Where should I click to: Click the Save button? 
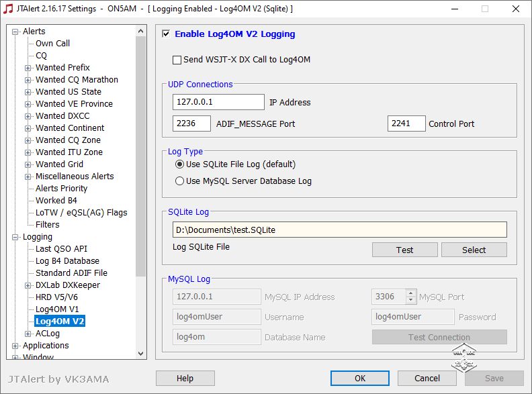coord(494,378)
